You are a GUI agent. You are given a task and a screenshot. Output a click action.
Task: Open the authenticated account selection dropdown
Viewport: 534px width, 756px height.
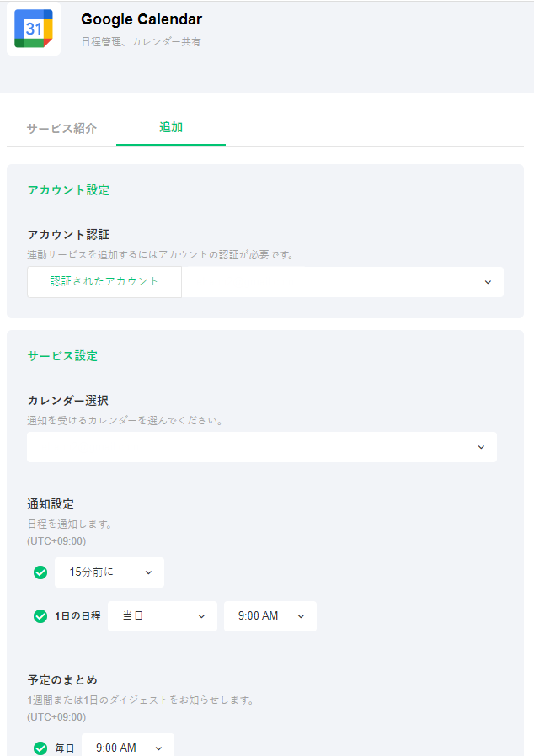point(342,282)
